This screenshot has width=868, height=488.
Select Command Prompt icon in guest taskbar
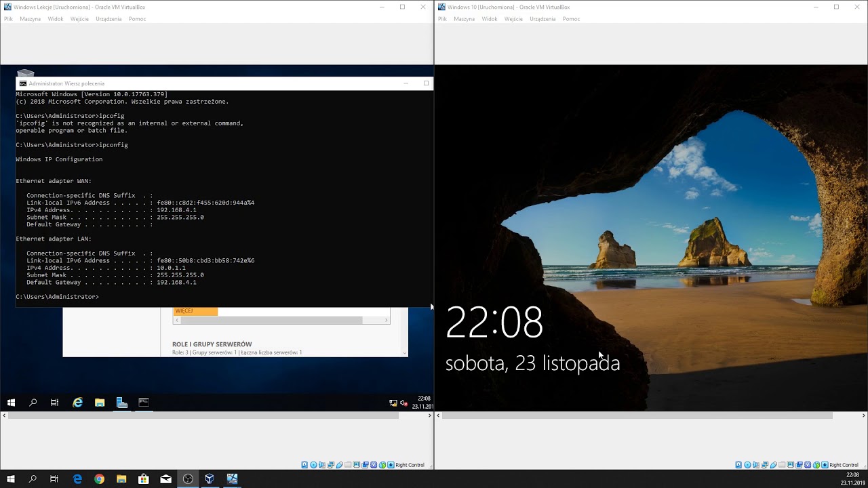pyautogui.click(x=144, y=403)
